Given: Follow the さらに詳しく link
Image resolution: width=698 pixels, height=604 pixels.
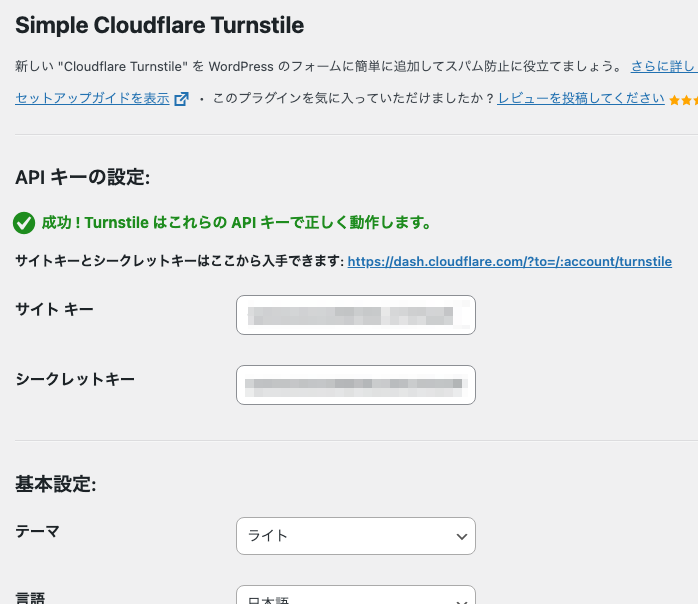Looking at the screenshot, I should (663, 67).
